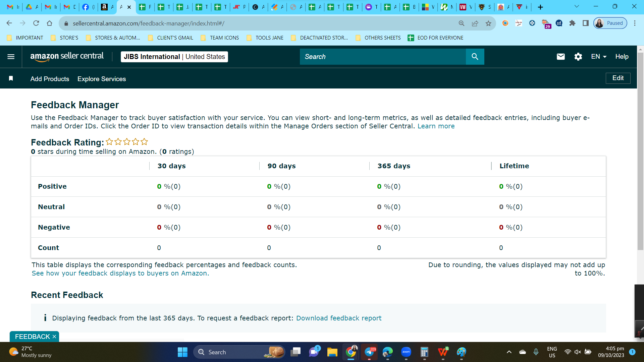Reload the page
The width and height of the screenshot is (644, 362).
[x=36, y=23]
